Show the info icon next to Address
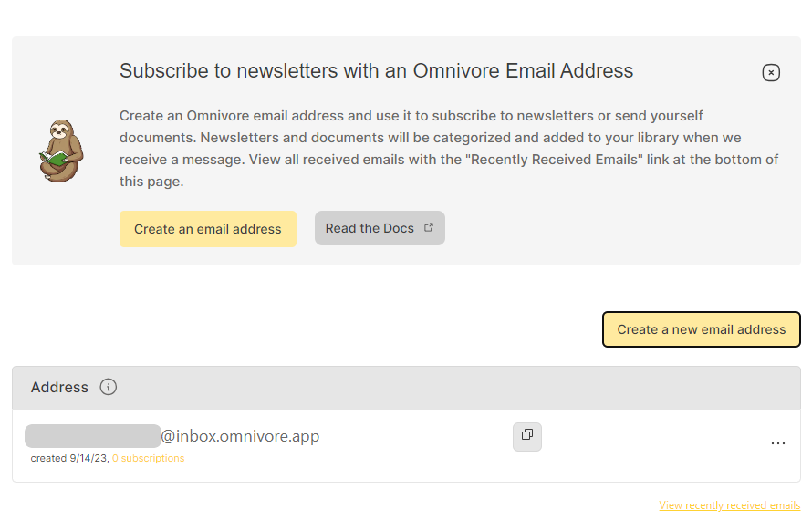 click(109, 387)
